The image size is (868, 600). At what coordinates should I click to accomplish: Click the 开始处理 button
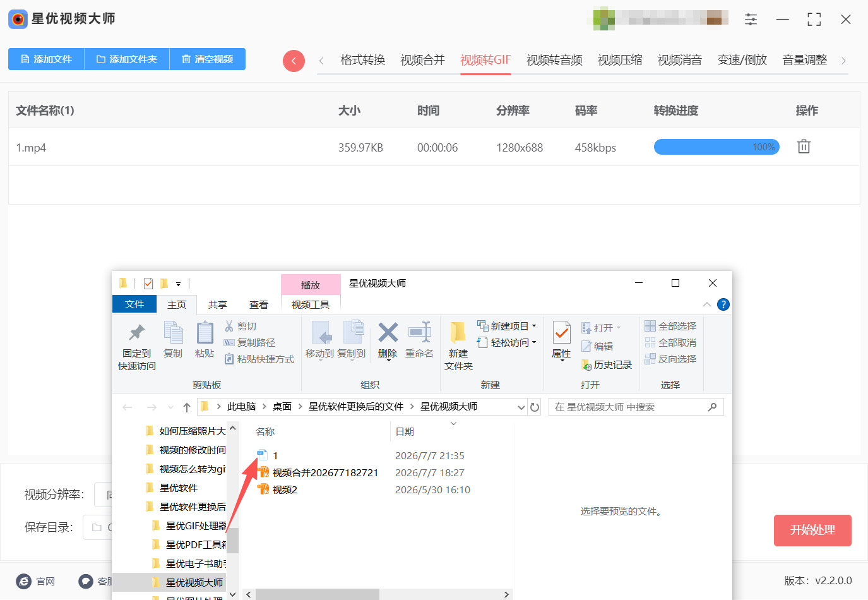pos(812,530)
